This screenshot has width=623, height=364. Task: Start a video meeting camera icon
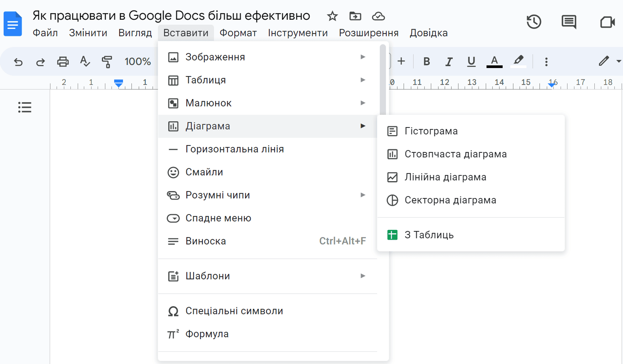point(607,22)
